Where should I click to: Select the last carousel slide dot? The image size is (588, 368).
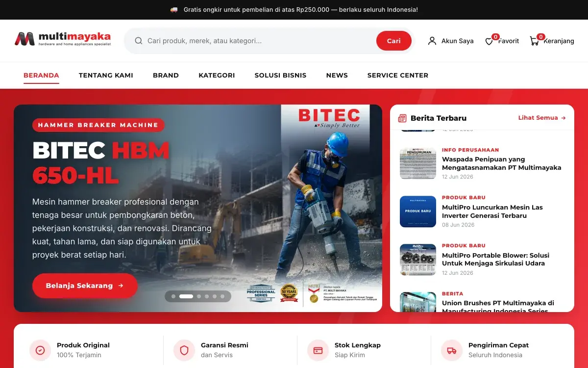tap(222, 296)
